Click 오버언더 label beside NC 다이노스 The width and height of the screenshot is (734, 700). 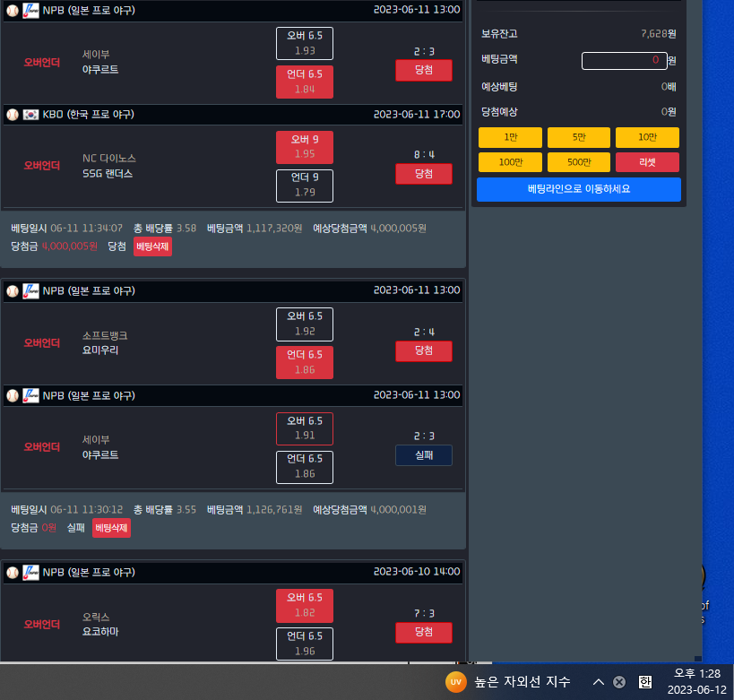[42, 166]
